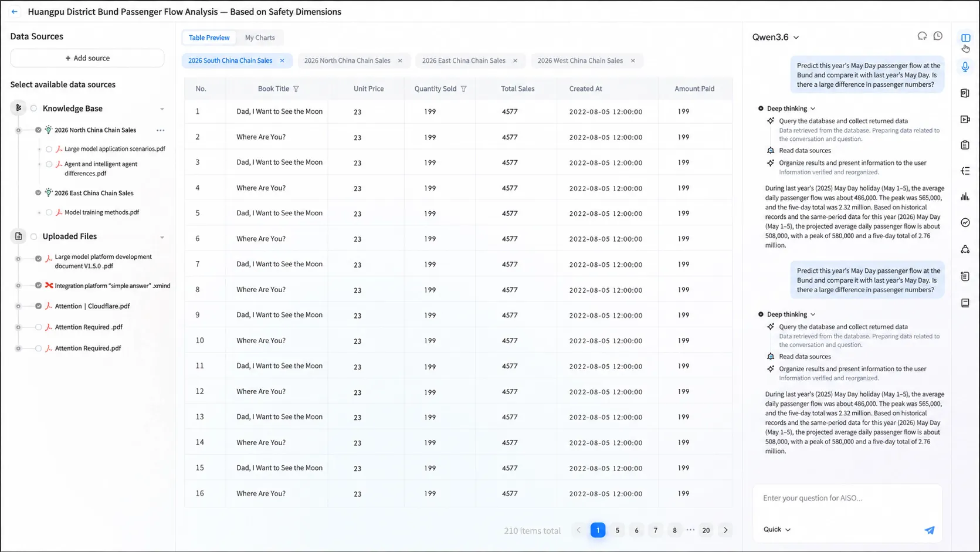This screenshot has width=980, height=552.
Task: Click the Total Sales column header
Action: pyautogui.click(x=517, y=89)
